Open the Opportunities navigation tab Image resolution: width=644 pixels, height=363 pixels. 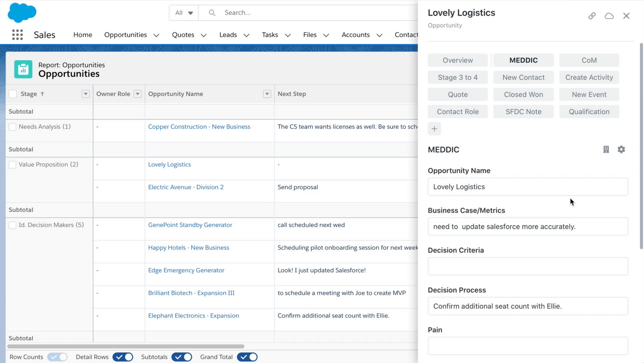(126, 34)
